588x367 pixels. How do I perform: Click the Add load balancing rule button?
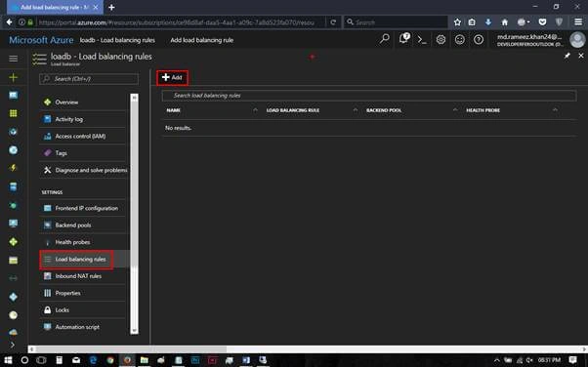tap(172, 78)
